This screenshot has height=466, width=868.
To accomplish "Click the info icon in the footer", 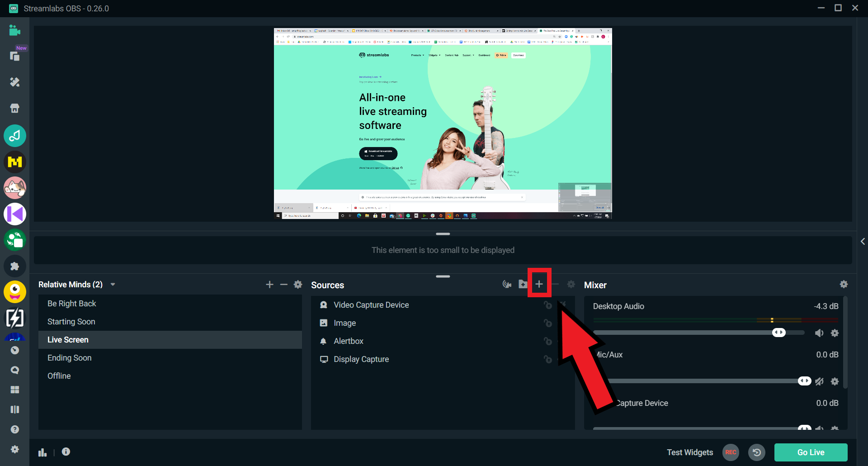I will (66, 452).
